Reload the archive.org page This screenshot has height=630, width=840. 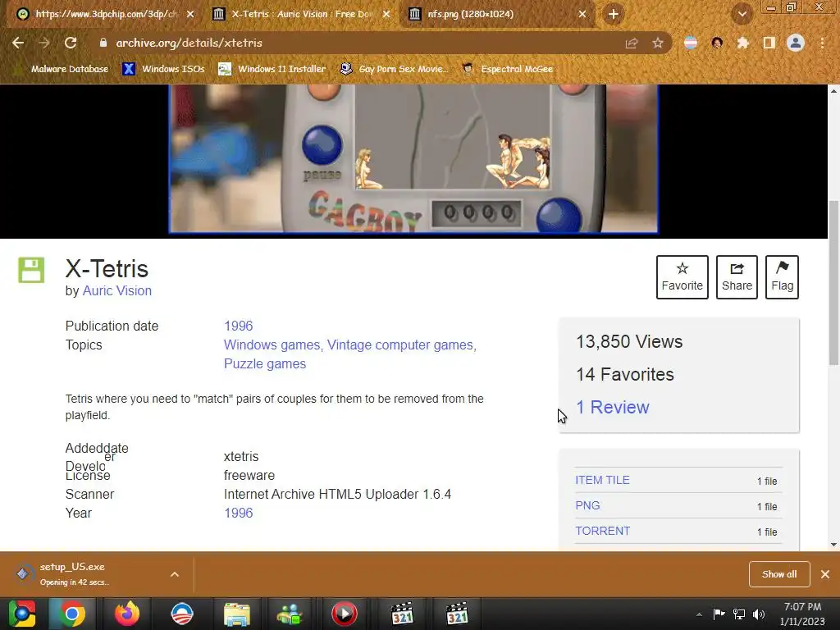[71, 43]
